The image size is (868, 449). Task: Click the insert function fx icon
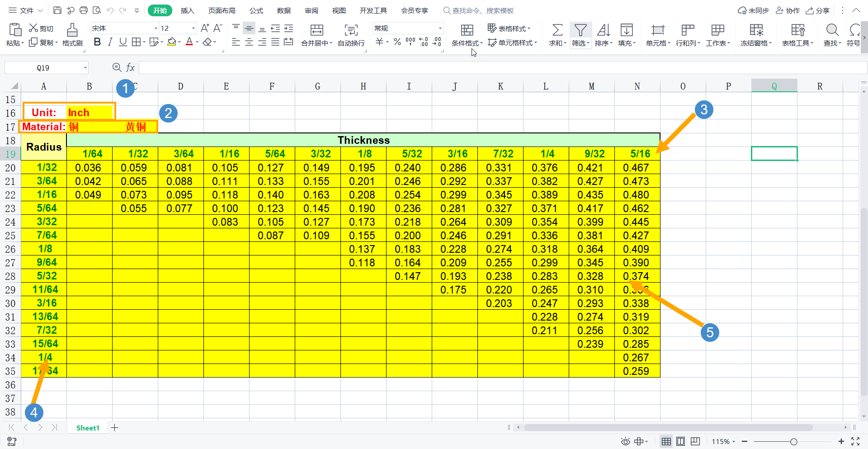[x=130, y=68]
